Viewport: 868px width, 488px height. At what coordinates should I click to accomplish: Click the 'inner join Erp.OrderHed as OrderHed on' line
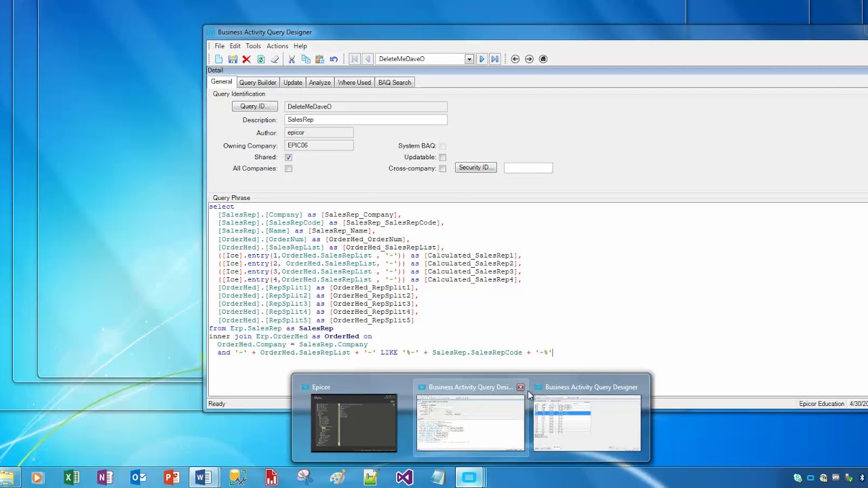(x=290, y=337)
